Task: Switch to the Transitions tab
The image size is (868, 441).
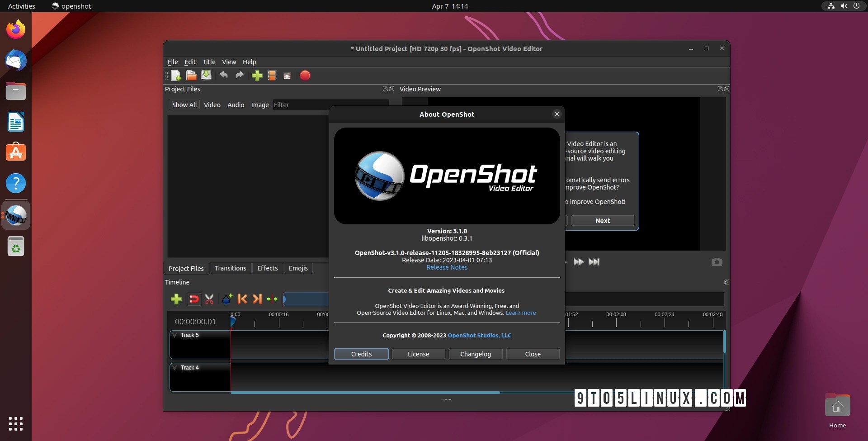Action: pos(231,268)
